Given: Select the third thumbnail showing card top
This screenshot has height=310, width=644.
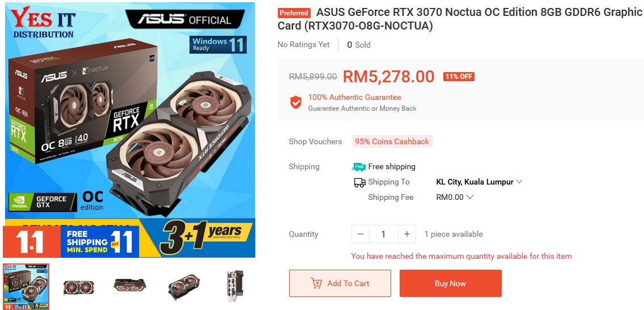Looking at the screenshot, I should (130, 287).
